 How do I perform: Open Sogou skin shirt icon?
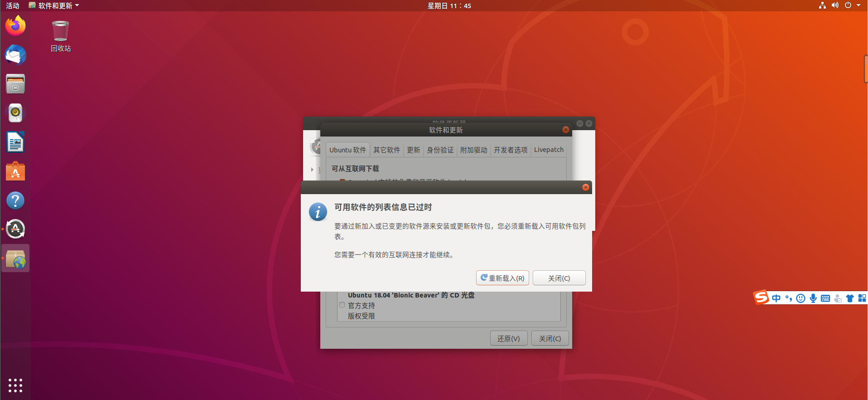[x=850, y=298]
